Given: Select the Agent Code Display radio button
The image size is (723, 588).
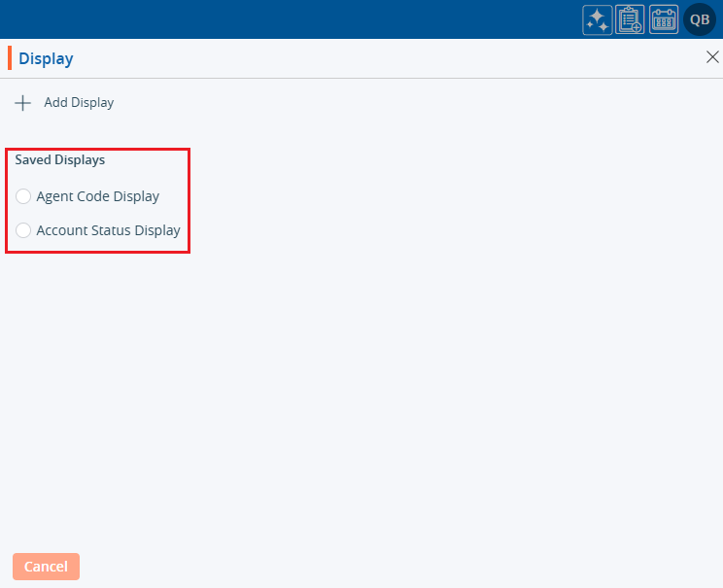Looking at the screenshot, I should click(23, 196).
